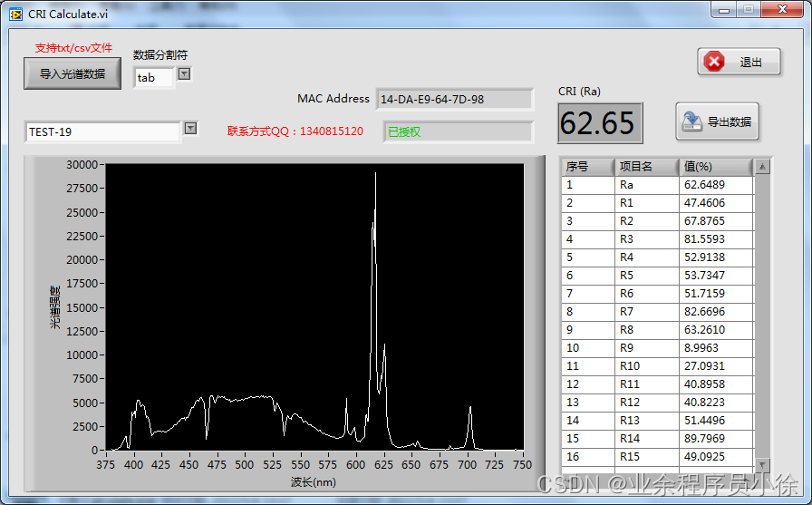Click the 30000 y-axis label

[82, 165]
